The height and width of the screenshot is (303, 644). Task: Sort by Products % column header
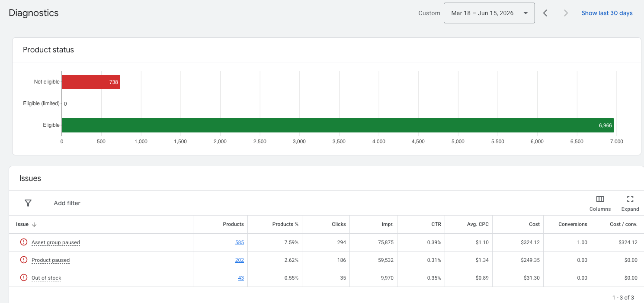[285, 224]
